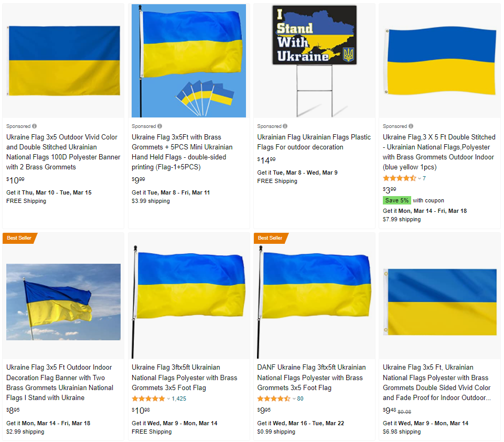Open rating dropdown next to 80 reviews

tap(294, 399)
